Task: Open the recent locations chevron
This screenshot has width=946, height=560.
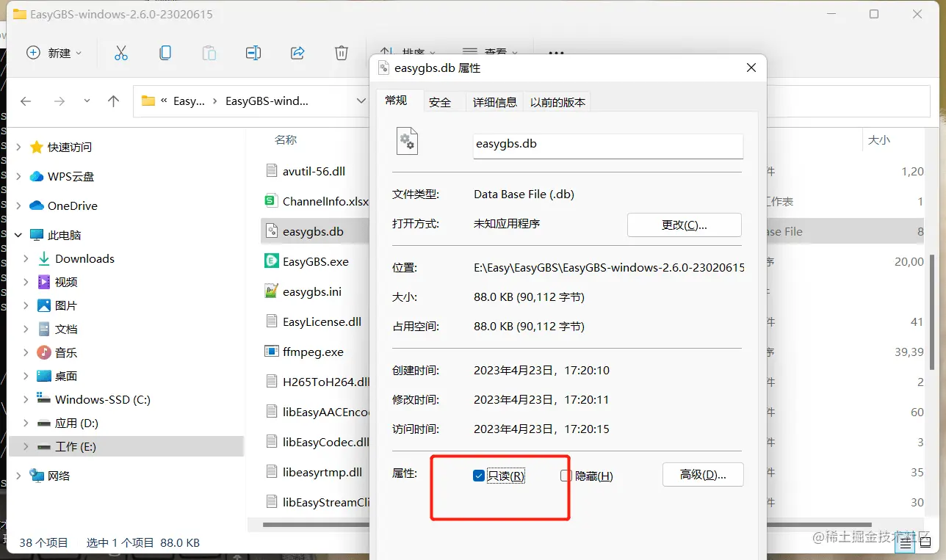Action: pyautogui.click(x=87, y=101)
